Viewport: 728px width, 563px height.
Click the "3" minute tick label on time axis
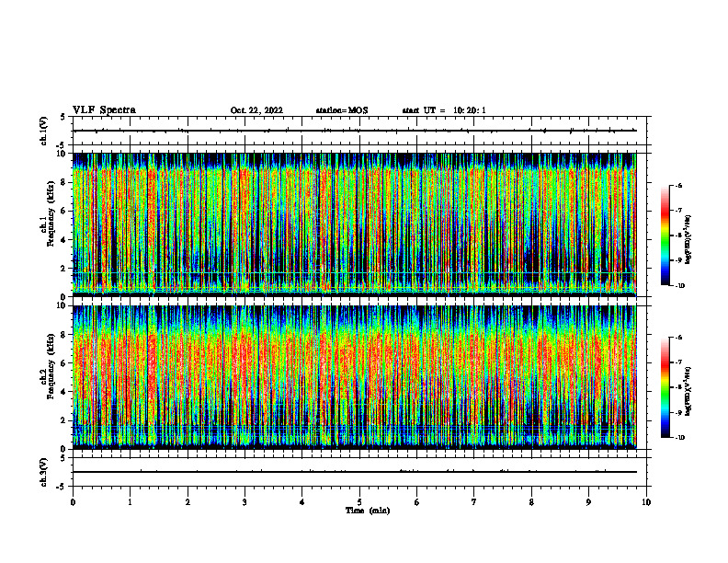coord(245,502)
